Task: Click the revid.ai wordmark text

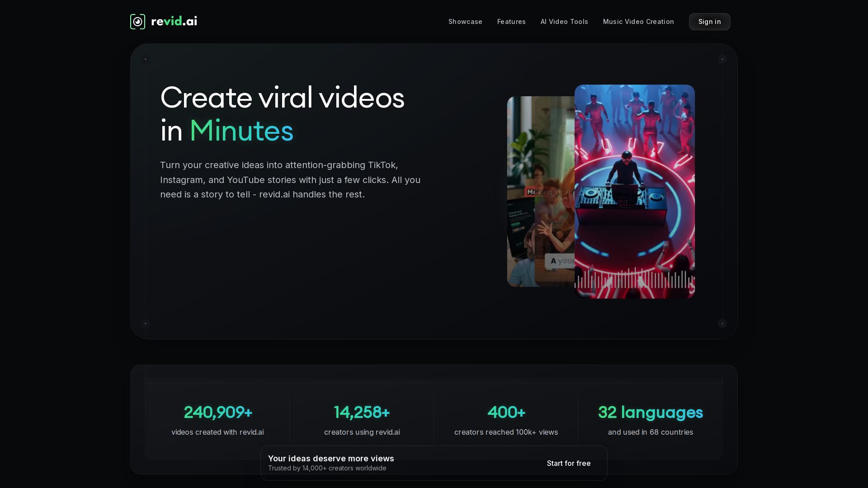Action: tap(174, 21)
